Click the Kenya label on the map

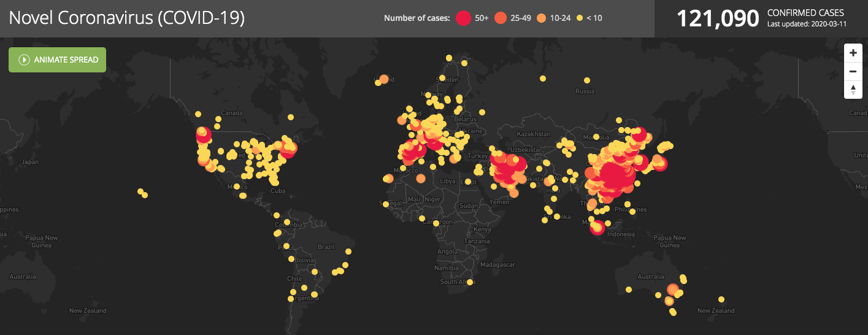coord(483,229)
